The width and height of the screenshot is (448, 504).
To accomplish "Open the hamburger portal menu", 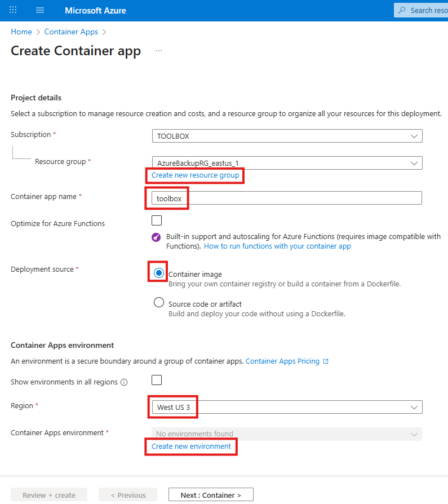I will tap(39, 10).
